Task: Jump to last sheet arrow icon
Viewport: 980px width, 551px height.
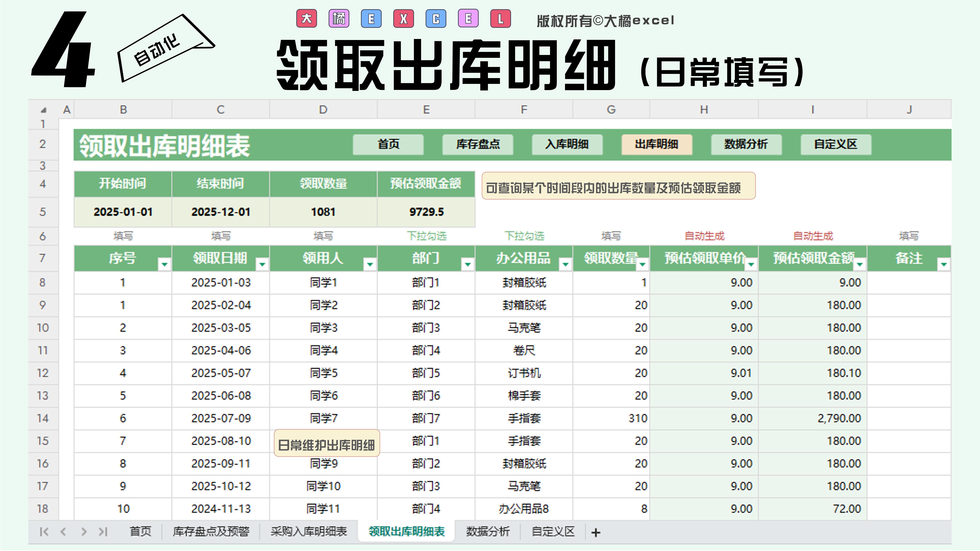Action: tap(103, 532)
